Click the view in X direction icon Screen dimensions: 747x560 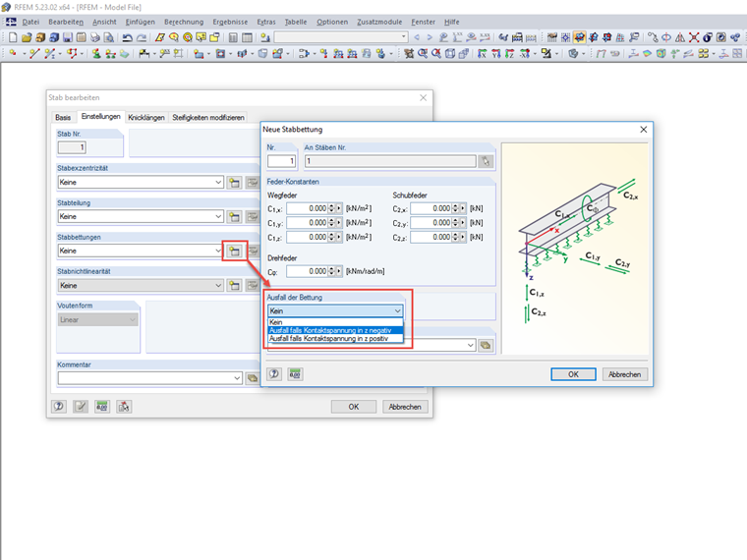coord(483,54)
